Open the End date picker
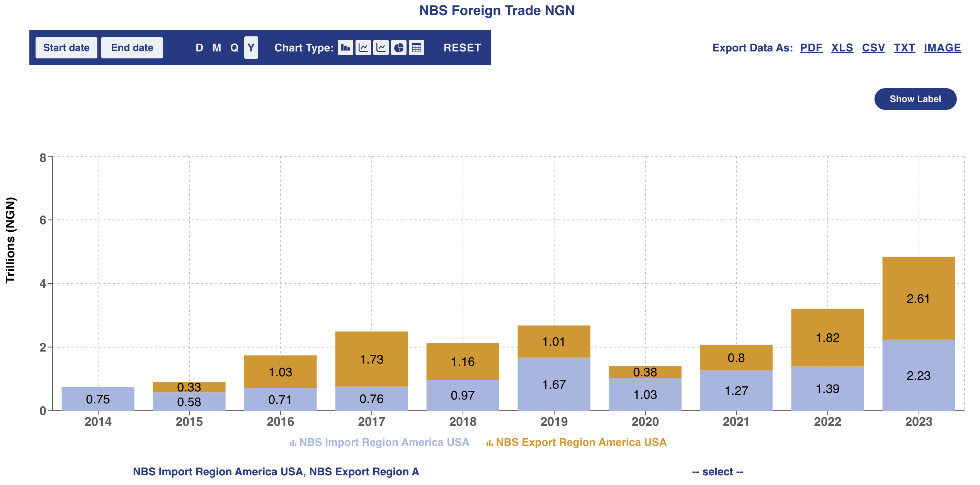Image resolution: width=980 pixels, height=485 pixels. point(132,48)
